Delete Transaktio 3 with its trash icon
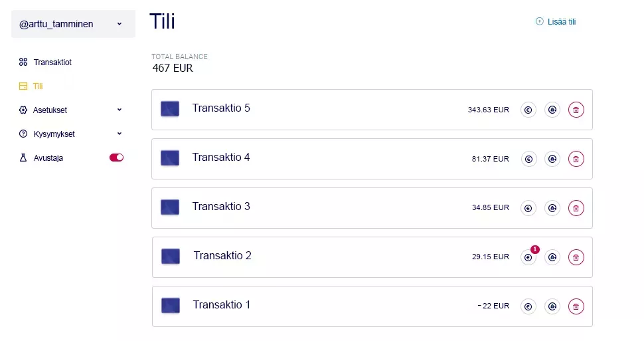The image size is (644, 341). (576, 208)
